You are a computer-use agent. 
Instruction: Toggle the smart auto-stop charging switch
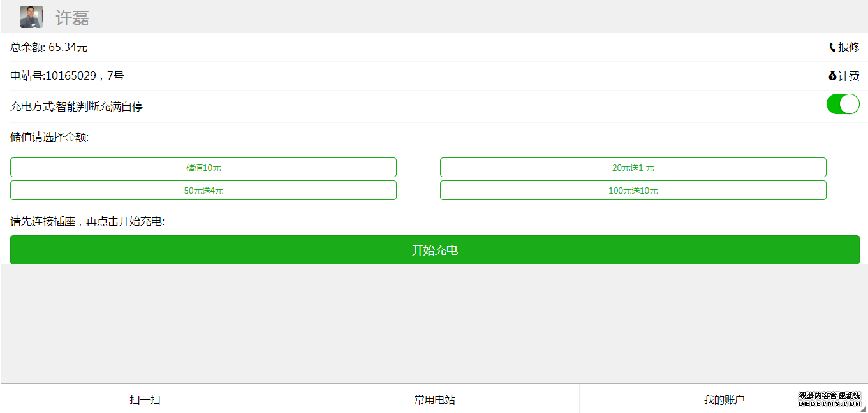pos(842,104)
